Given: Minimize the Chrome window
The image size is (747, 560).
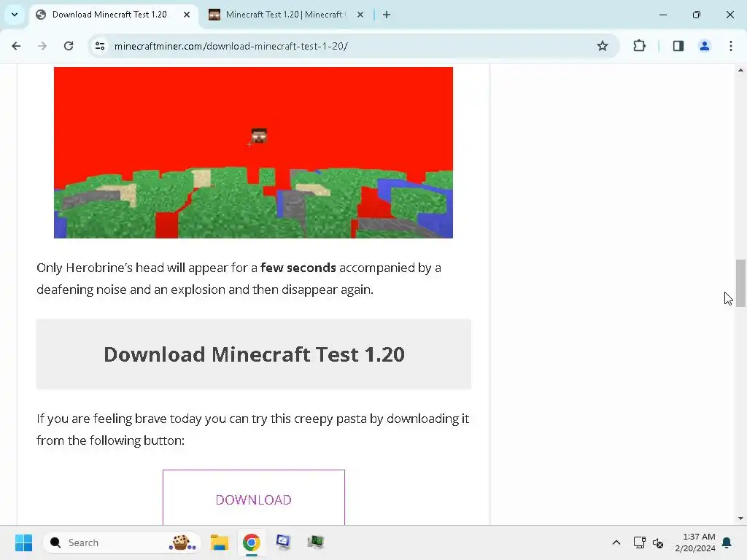Looking at the screenshot, I should 662,15.
